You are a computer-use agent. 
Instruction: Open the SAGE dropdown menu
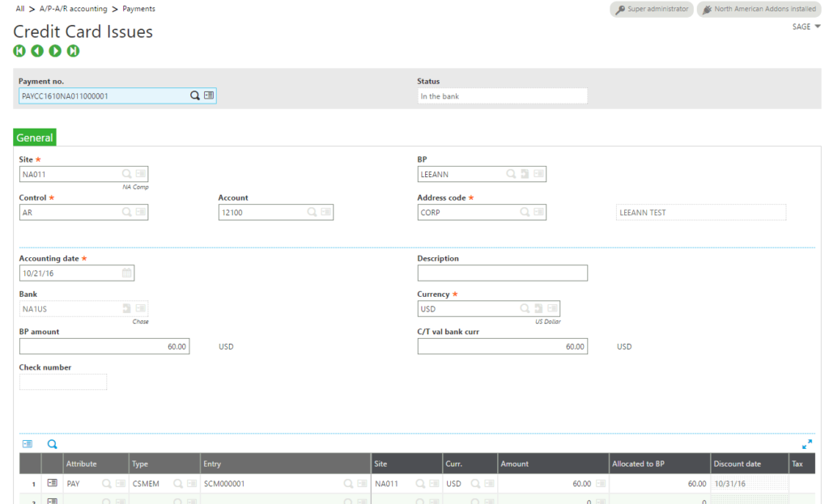[x=806, y=27]
